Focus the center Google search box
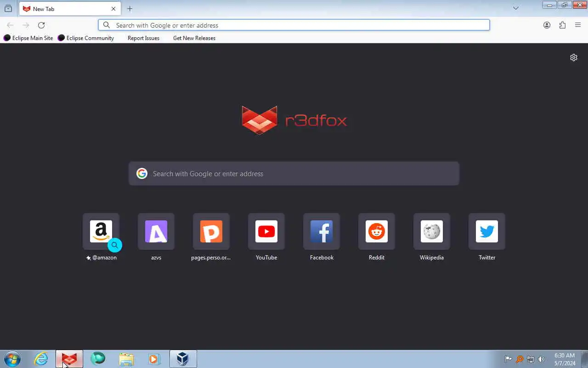This screenshot has height=368, width=588. [294, 173]
